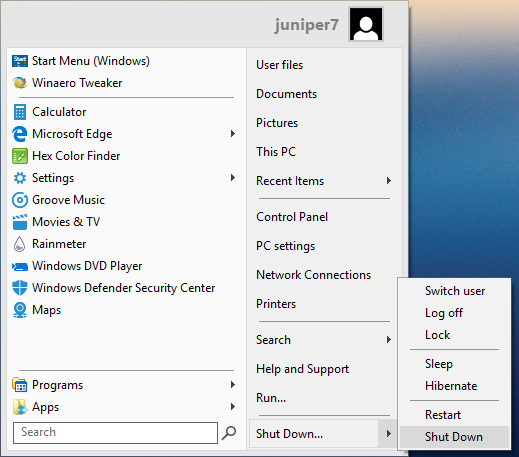The width and height of the screenshot is (519, 457).
Task: Click the Rainmeter label
Action: point(59,244)
